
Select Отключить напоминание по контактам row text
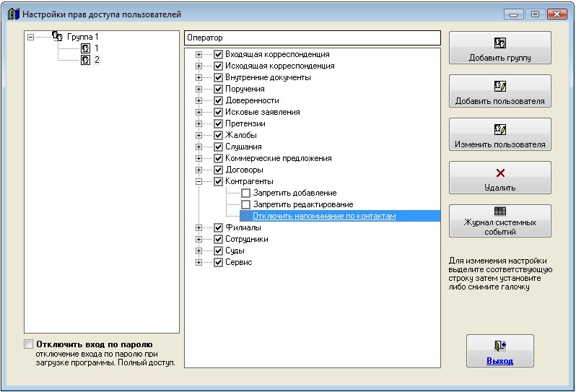pyautogui.click(x=324, y=216)
